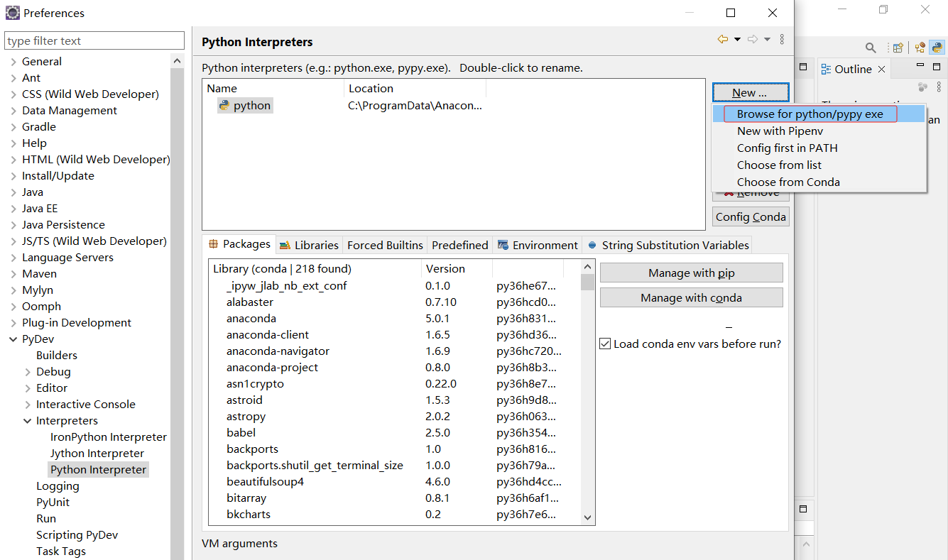Open the forward history dropdown arrow
948x560 pixels.
[767, 40]
